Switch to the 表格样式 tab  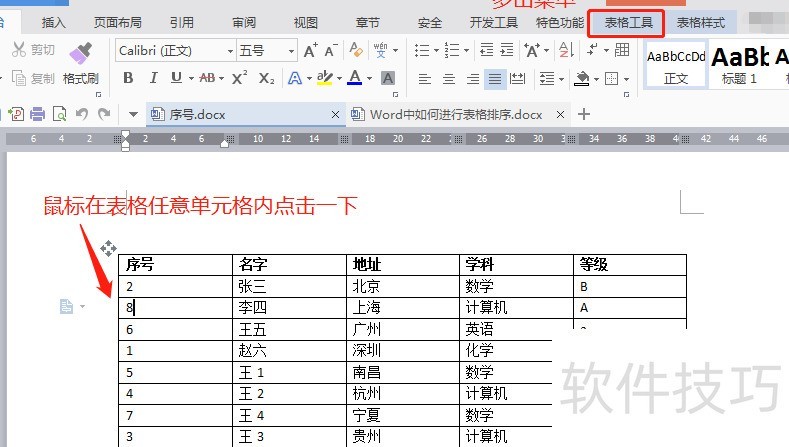[x=700, y=23]
